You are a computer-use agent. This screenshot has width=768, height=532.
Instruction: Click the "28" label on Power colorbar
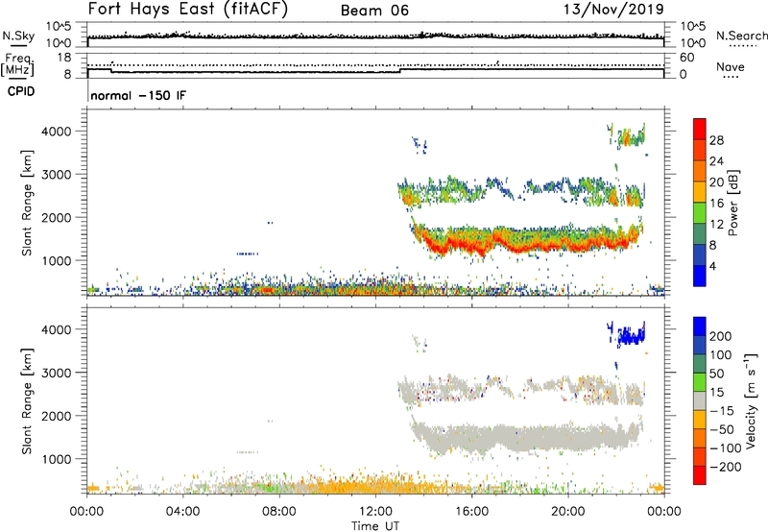pos(716,140)
